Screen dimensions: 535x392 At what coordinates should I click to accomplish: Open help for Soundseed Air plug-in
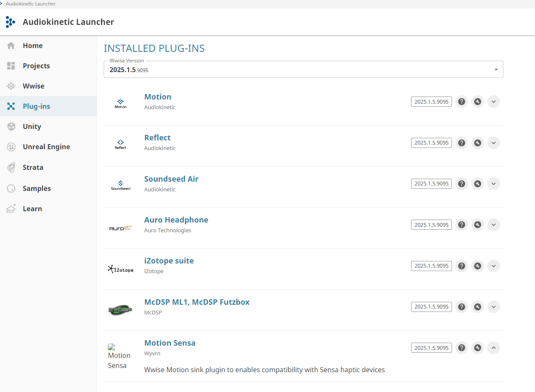point(462,184)
